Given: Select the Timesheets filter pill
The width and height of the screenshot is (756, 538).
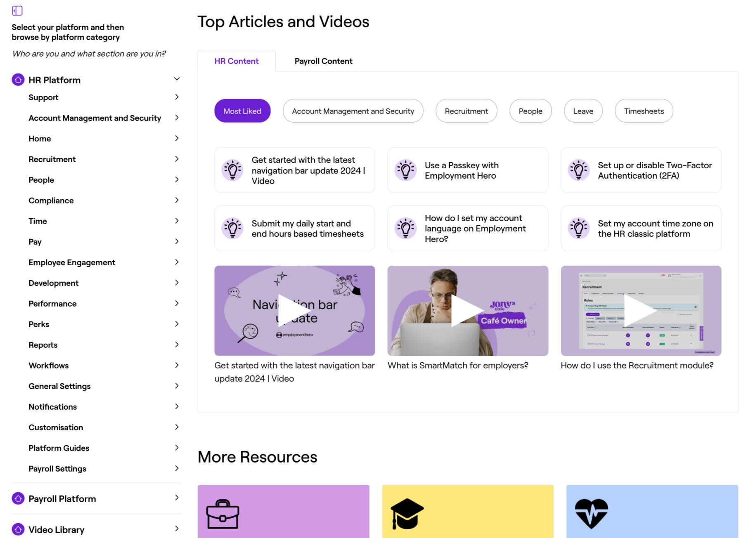Looking at the screenshot, I should pos(644,111).
